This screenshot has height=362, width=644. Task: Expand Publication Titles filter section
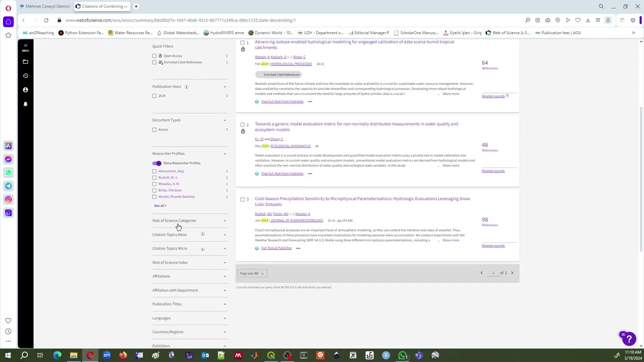pyautogui.click(x=189, y=304)
